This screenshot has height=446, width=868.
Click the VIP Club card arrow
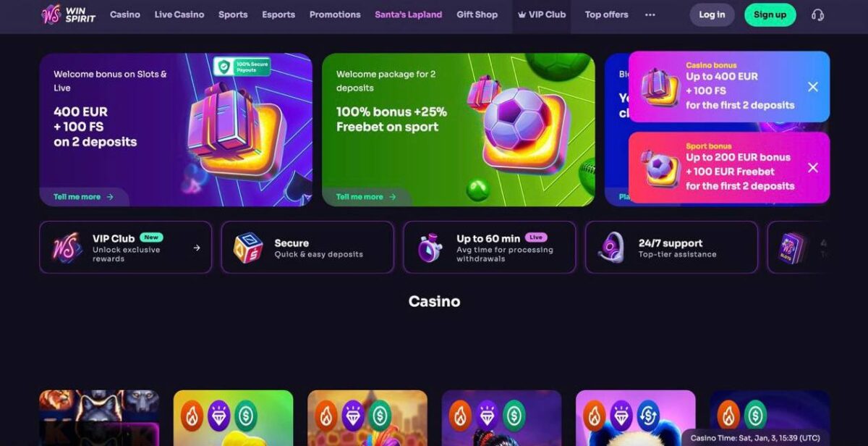(197, 248)
